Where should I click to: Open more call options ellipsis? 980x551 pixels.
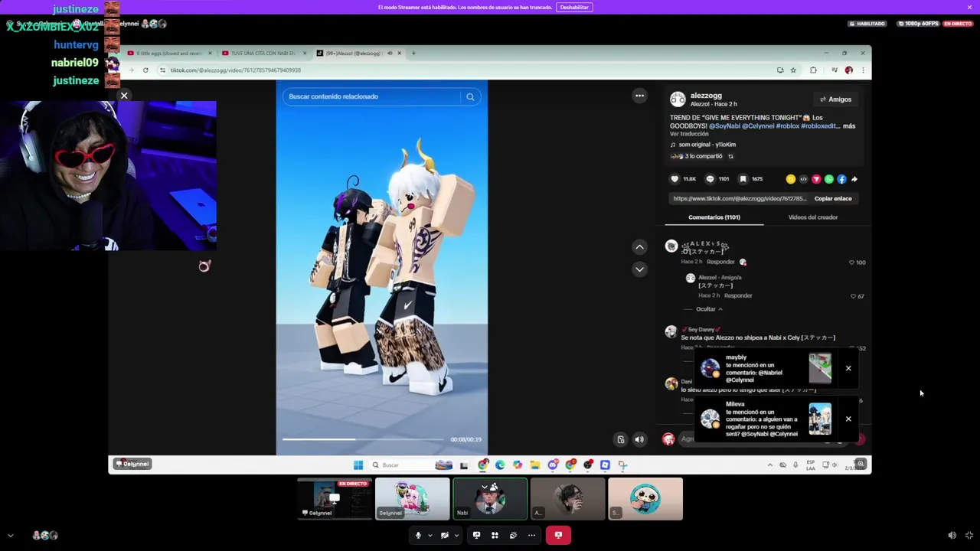click(531, 535)
